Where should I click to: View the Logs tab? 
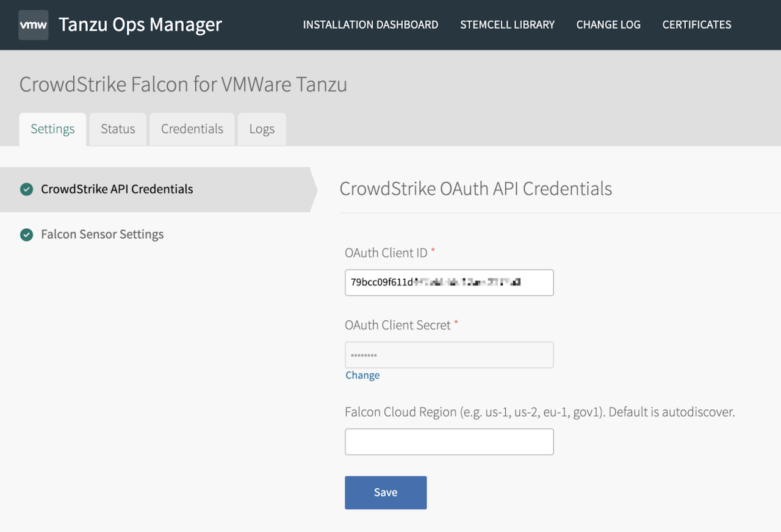tap(262, 129)
